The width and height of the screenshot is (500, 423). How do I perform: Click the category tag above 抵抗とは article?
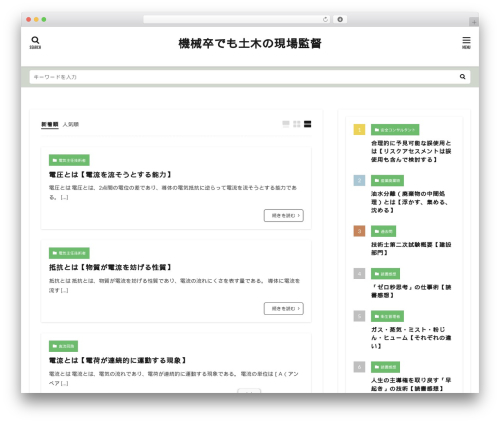click(69, 253)
